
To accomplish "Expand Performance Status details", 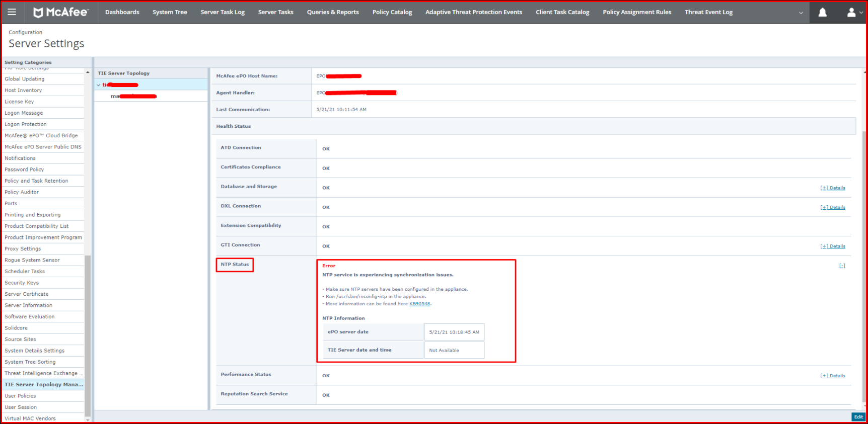I will coord(833,376).
